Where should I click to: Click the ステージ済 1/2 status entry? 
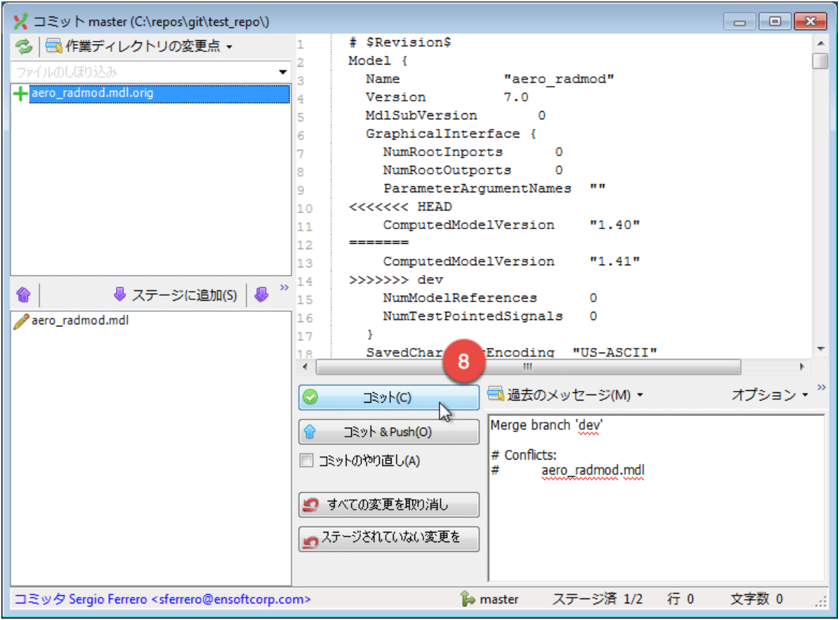tap(597, 598)
